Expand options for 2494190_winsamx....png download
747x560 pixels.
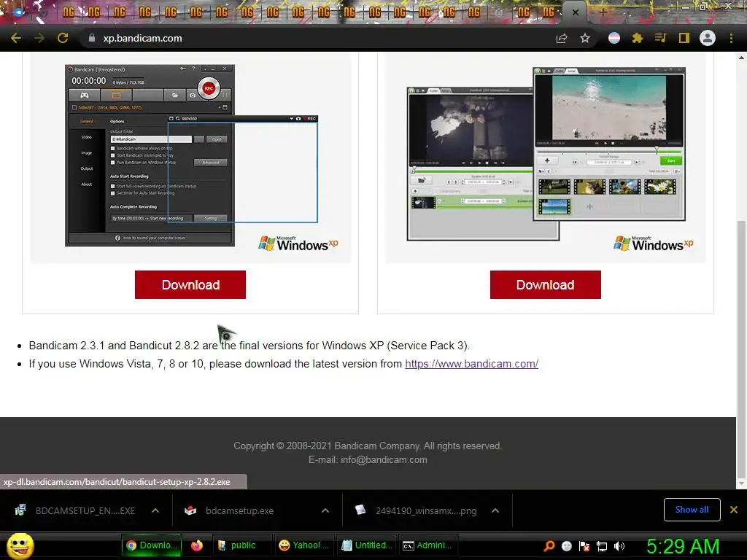(495, 510)
